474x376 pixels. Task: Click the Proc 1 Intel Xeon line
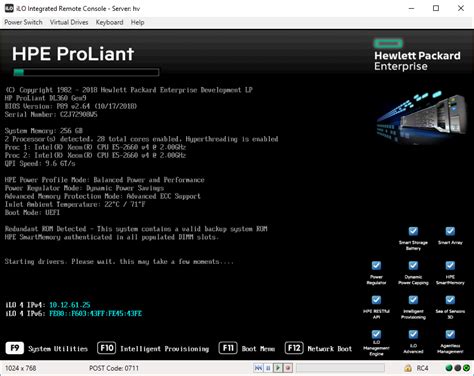coord(95,147)
